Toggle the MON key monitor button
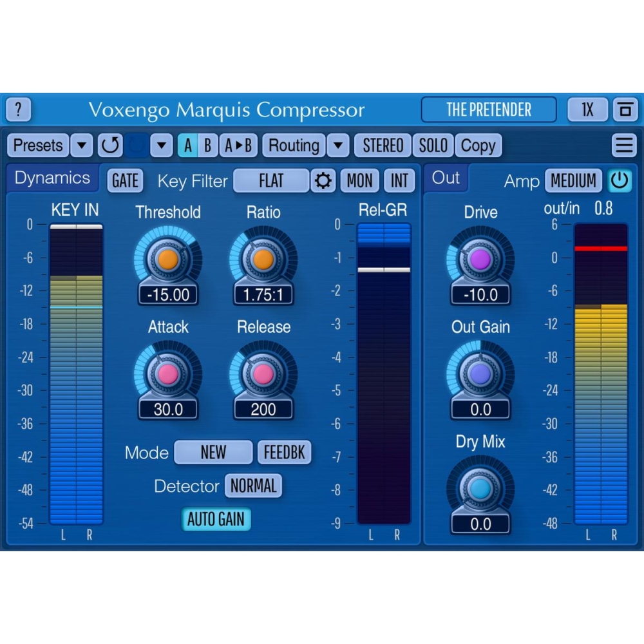Image resolution: width=644 pixels, height=644 pixels. click(x=359, y=181)
